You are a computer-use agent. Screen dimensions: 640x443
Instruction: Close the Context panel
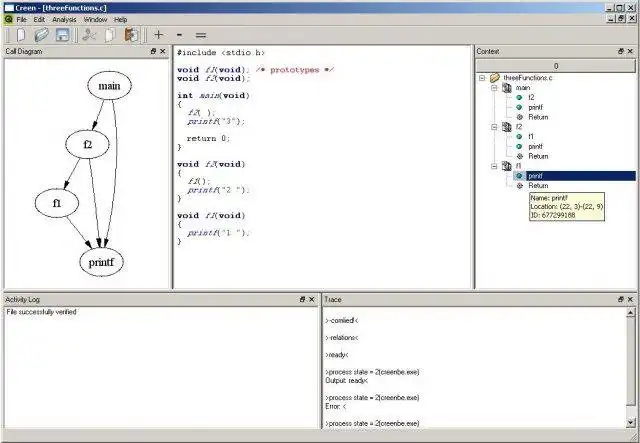tap(630, 51)
